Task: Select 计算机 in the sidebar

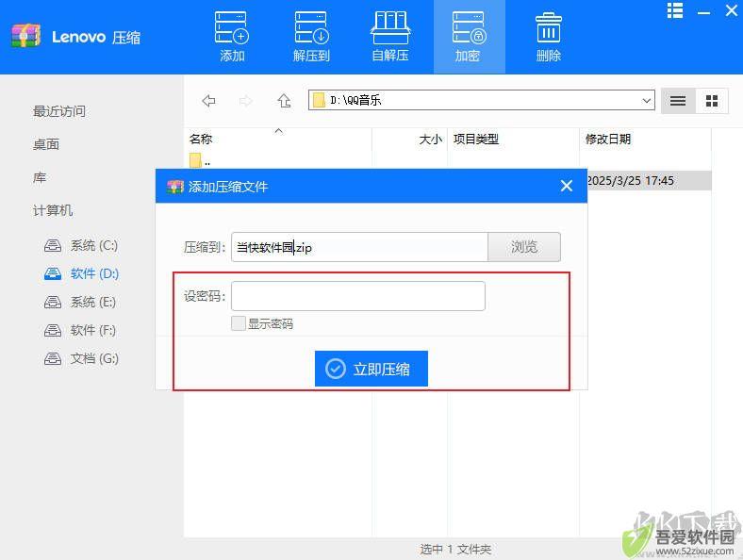Action: pyautogui.click(x=53, y=210)
